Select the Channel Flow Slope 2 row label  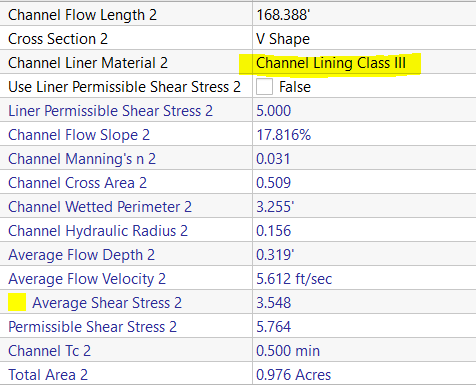pos(79,135)
